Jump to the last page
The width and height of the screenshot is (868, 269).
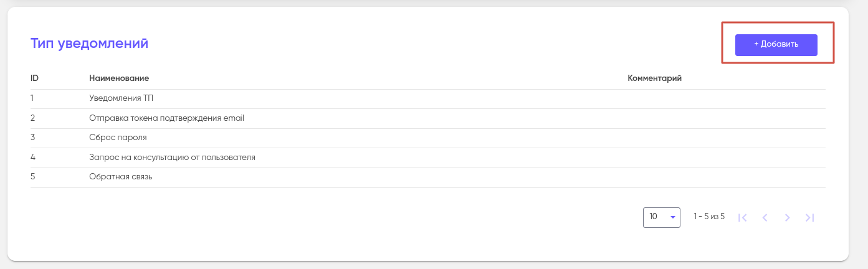click(809, 217)
